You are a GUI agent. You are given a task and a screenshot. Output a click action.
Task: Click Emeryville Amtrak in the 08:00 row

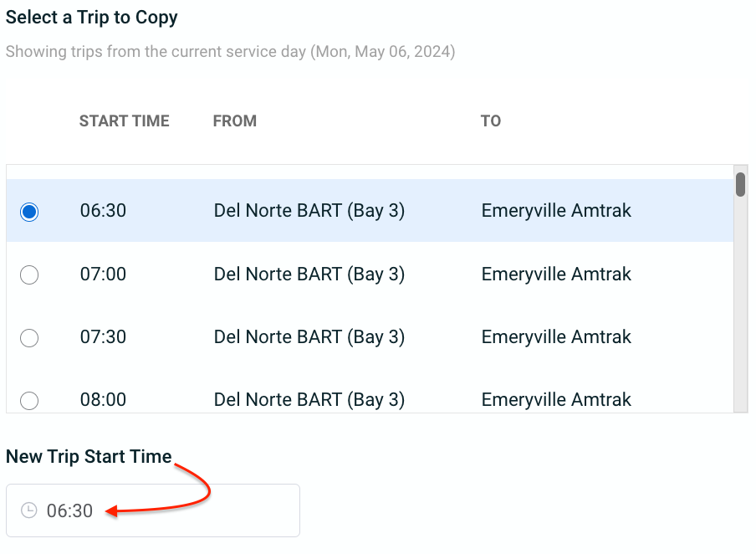[556, 399]
